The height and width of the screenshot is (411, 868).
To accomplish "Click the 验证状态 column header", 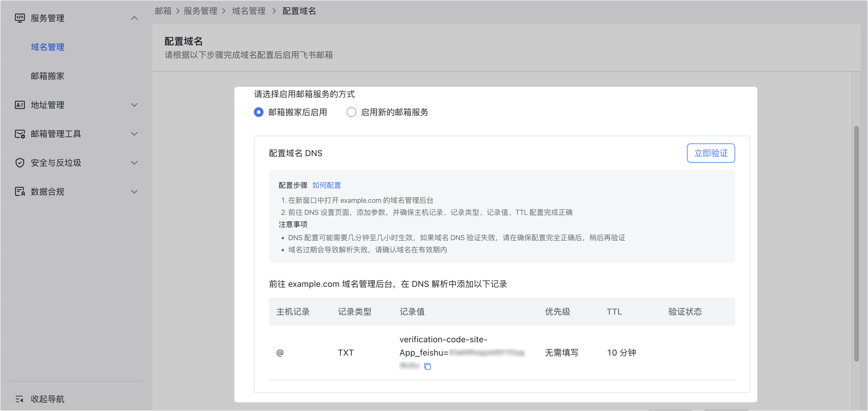I will pyautogui.click(x=685, y=312).
